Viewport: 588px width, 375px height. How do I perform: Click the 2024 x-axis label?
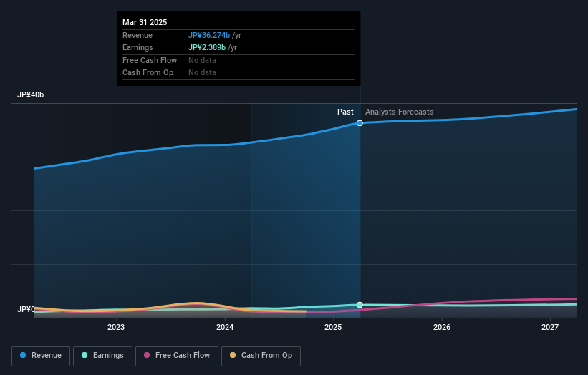pyautogui.click(x=225, y=328)
